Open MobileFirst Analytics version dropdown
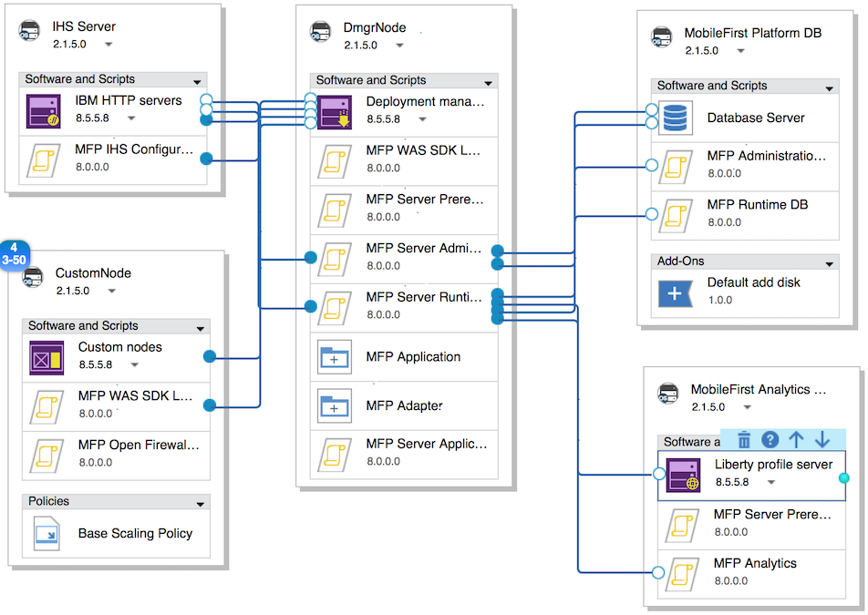This screenshot has width=868, height=615. tap(748, 407)
